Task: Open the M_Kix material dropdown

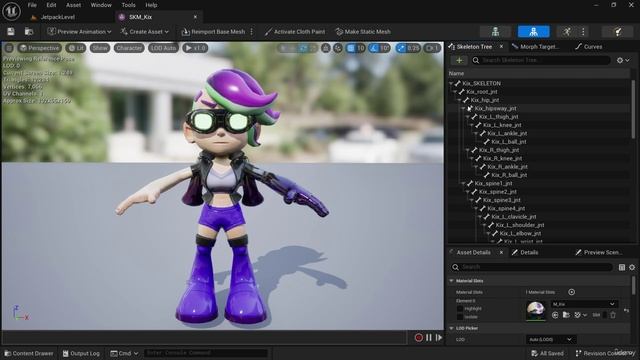Action: click(584, 304)
